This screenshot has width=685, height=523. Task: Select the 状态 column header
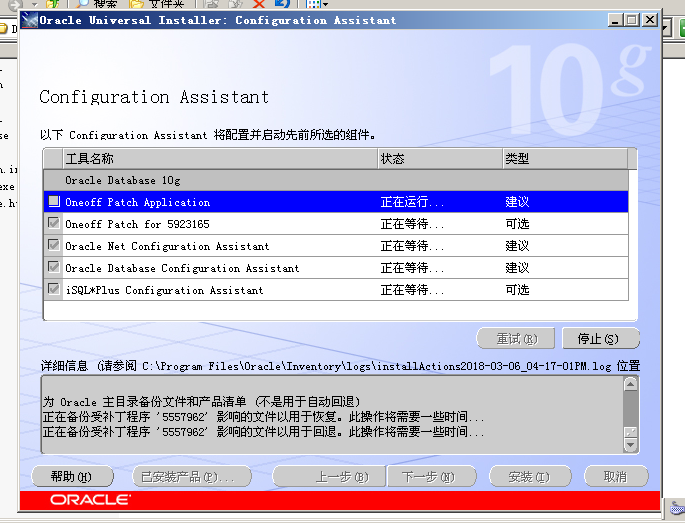440,159
